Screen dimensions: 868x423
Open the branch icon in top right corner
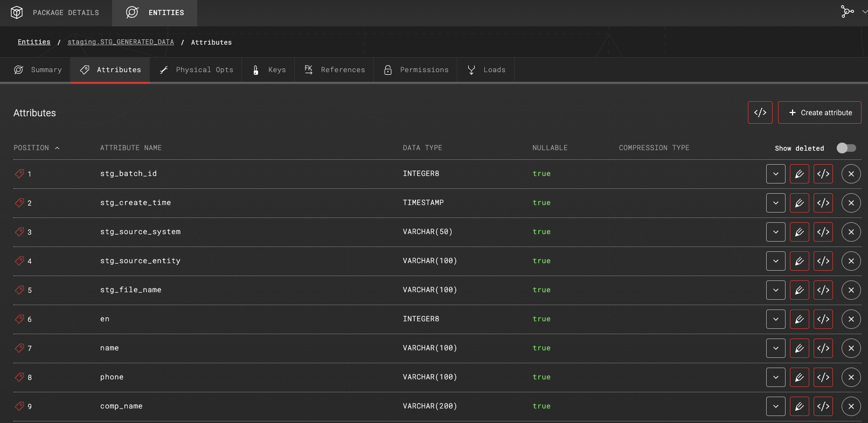847,12
